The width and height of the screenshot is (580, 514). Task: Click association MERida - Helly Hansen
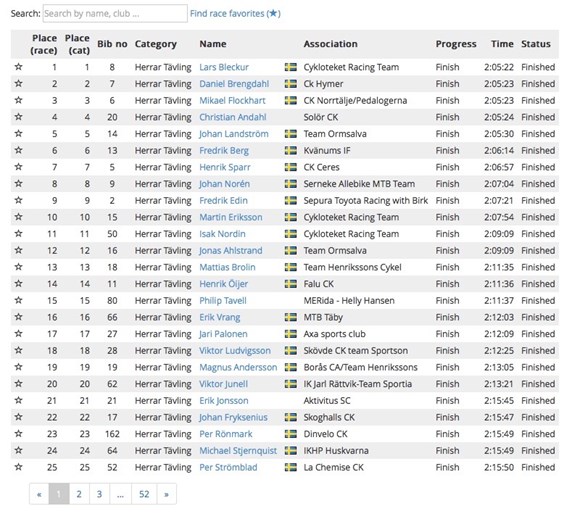349,300
